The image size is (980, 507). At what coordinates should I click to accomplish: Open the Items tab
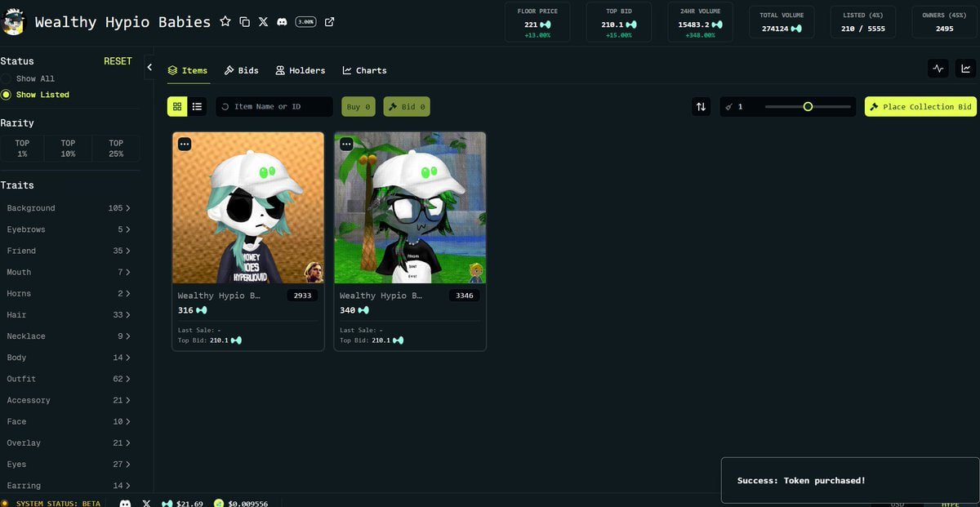click(188, 70)
